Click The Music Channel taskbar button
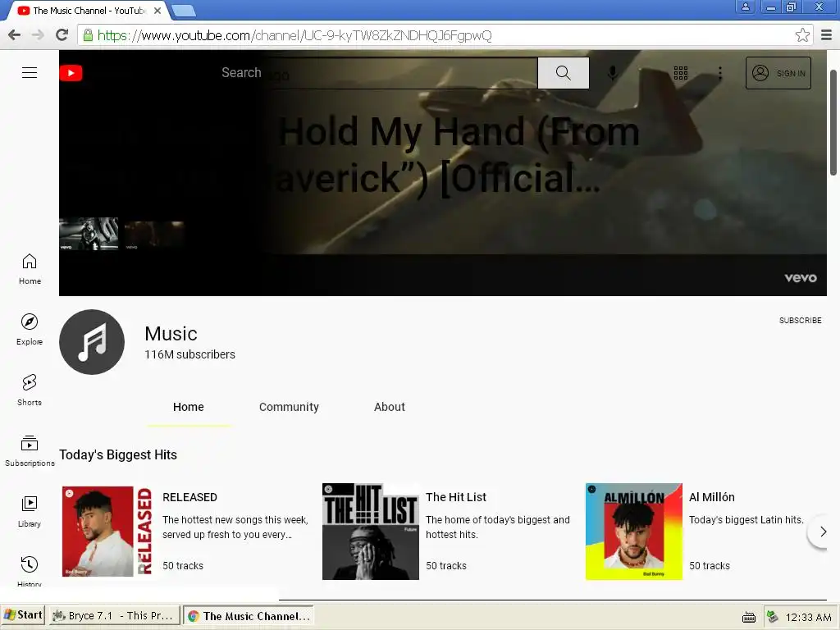 249,616
